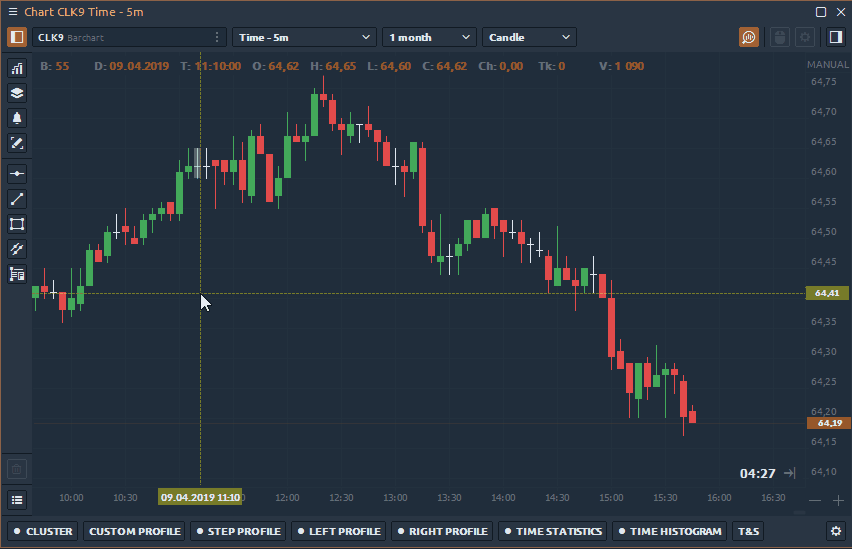Viewport: 852px width, 549px height.
Task: Click the CUSTOM PROFILE button
Action: 134,531
